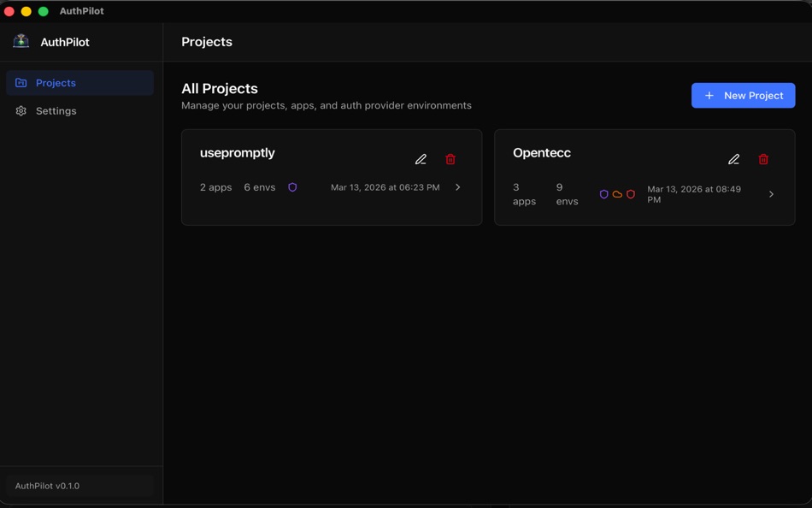The width and height of the screenshot is (812, 508).
Task: Create a New Project
Action: tap(743, 96)
